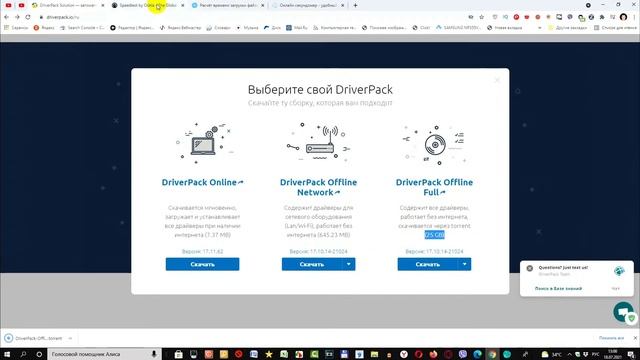Click the disc illustration for Offline Full

click(434, 145)
